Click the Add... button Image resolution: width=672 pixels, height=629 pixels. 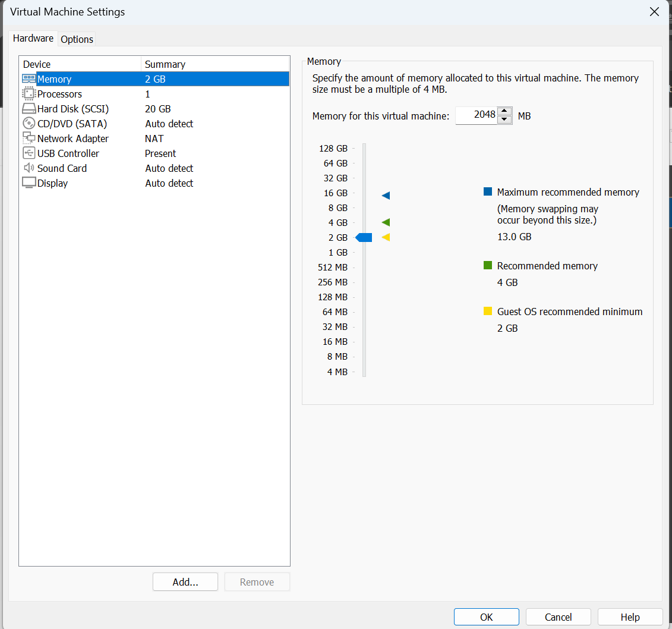click(x=185, y=582)
